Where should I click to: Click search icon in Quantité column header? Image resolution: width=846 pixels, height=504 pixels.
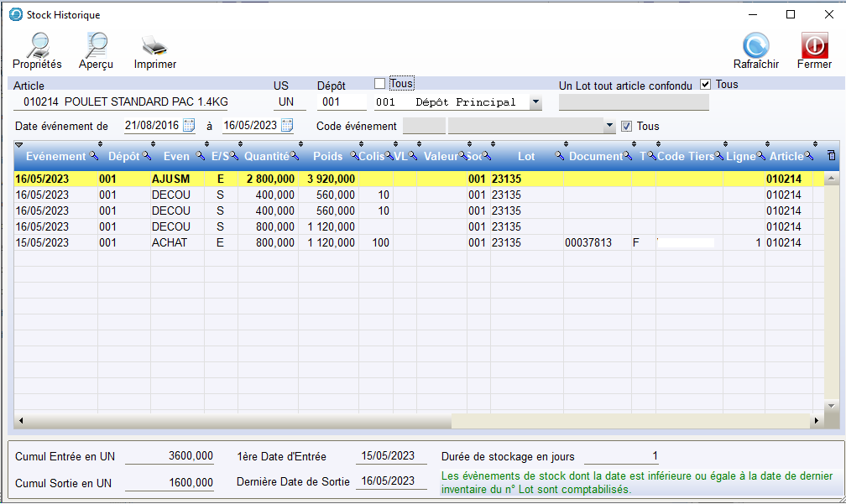294,156
